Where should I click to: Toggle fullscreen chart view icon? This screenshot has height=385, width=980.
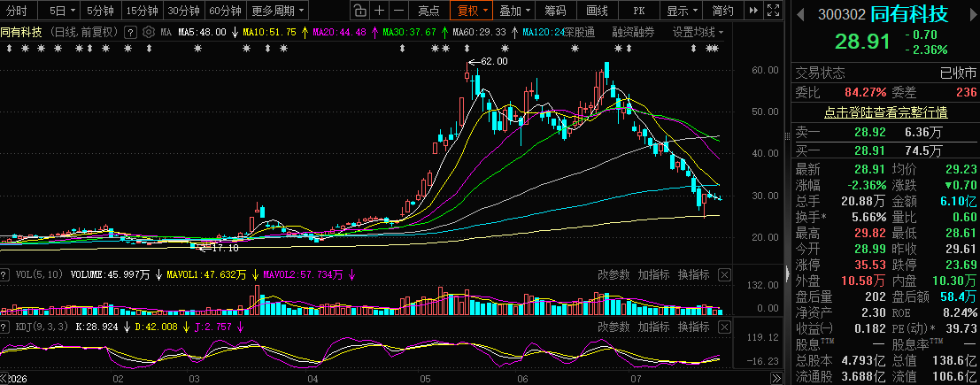point(773,10)
